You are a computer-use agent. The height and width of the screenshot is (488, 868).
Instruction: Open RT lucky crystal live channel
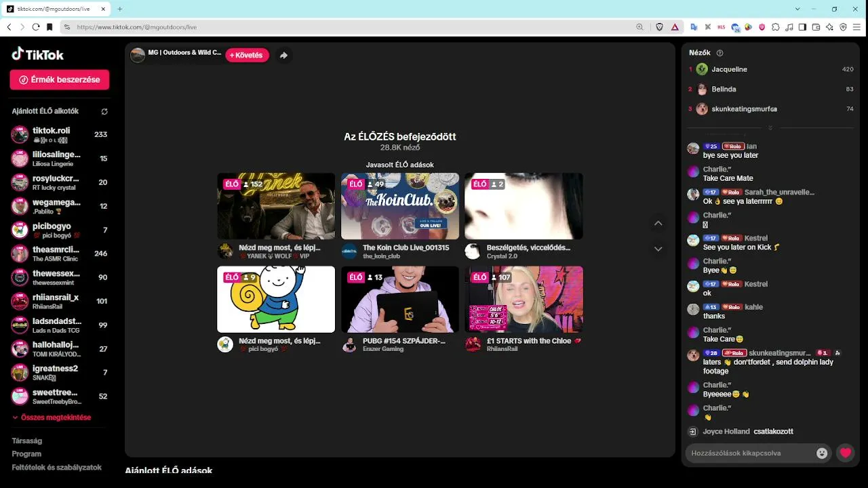pos(60,182)
